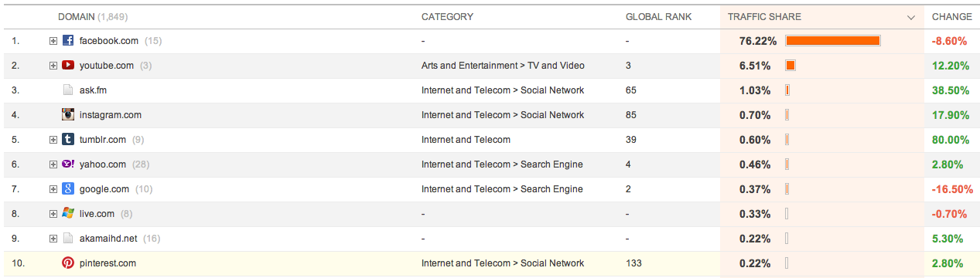Click the Instagram camera icon

68,115
